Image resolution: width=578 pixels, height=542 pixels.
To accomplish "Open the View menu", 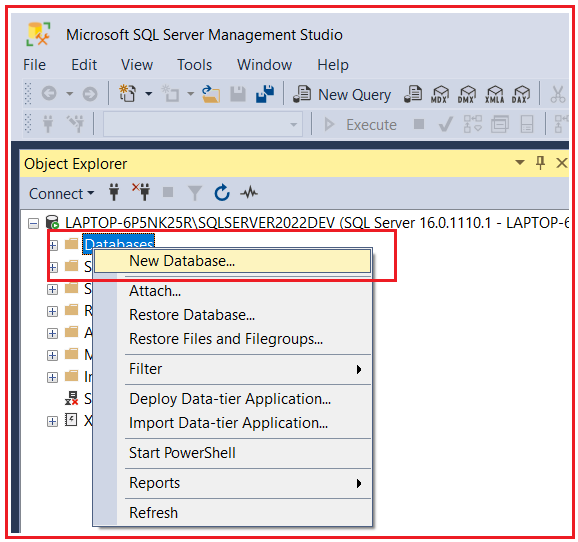I will pyautogui.click(x=137, y=65).
